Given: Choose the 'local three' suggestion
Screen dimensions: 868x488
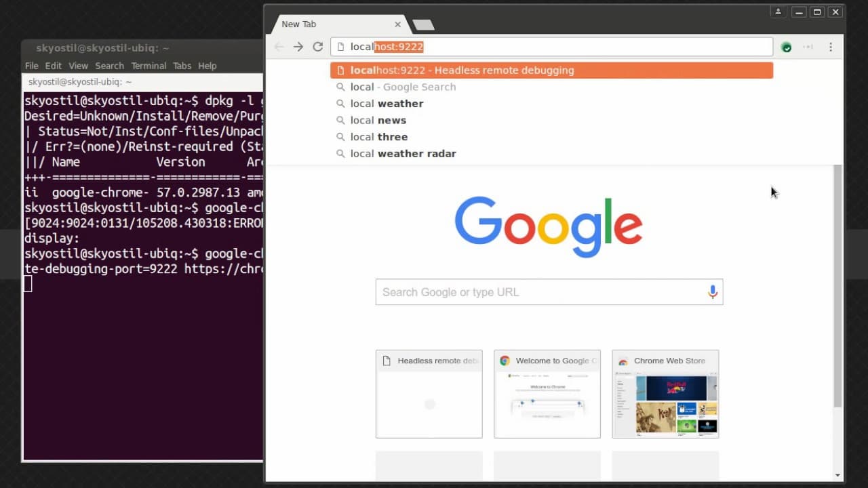Looking at the screenshot, I should 551,137.
